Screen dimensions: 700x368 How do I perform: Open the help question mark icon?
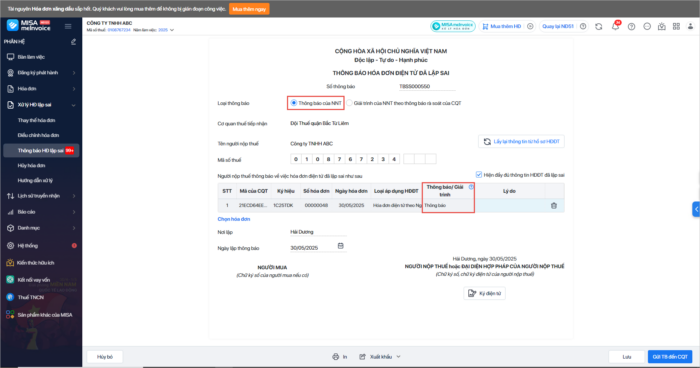(x=631, y=27)
